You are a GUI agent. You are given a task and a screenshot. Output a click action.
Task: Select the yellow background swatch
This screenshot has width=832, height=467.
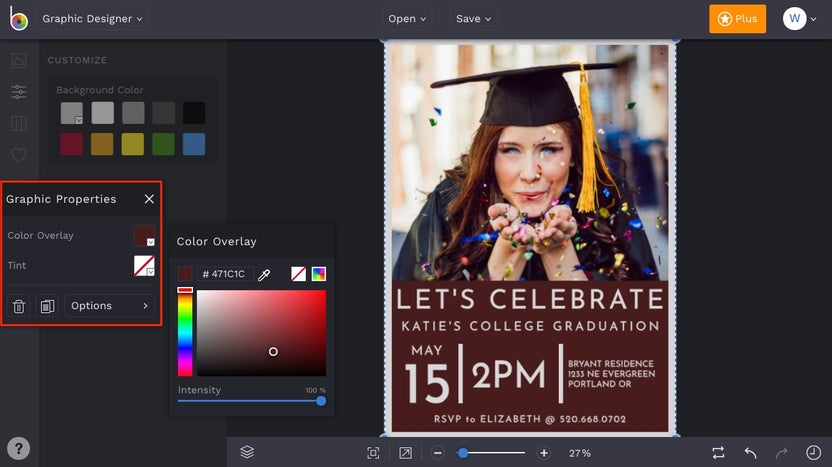tap(133, 144)
